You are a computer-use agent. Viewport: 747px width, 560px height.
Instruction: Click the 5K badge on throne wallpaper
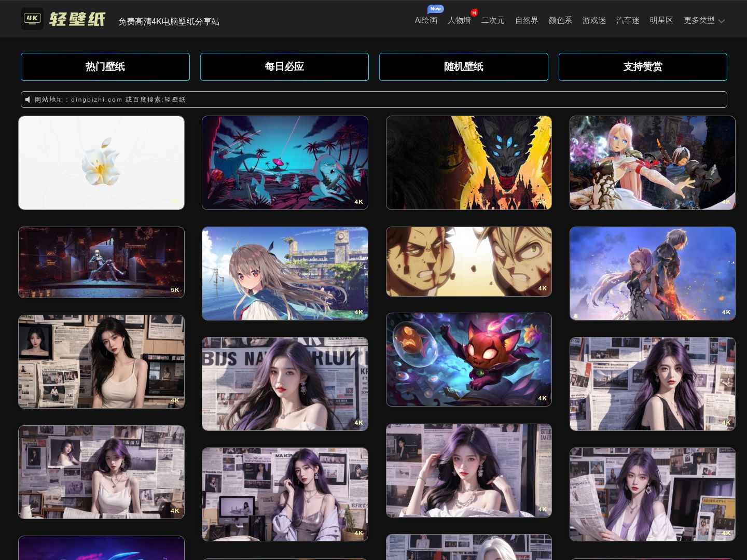[175, 290]
